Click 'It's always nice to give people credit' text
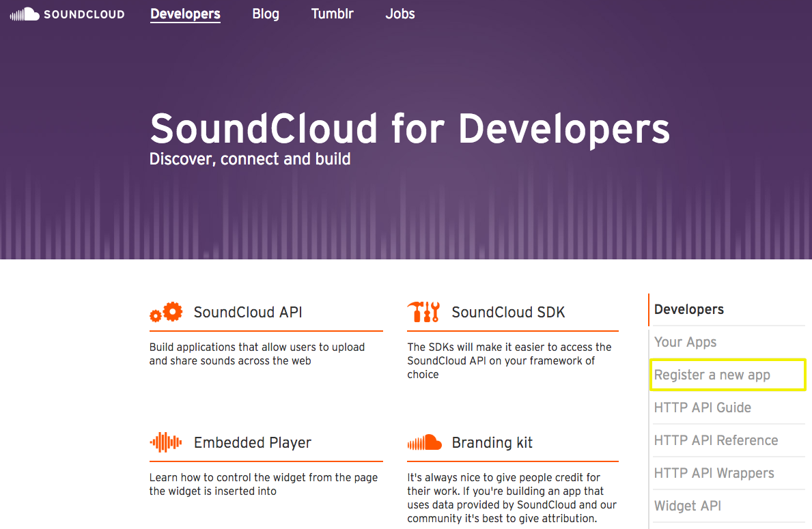Image resolution: width=812 pixels, height=529 pixels. click(512, 498)
